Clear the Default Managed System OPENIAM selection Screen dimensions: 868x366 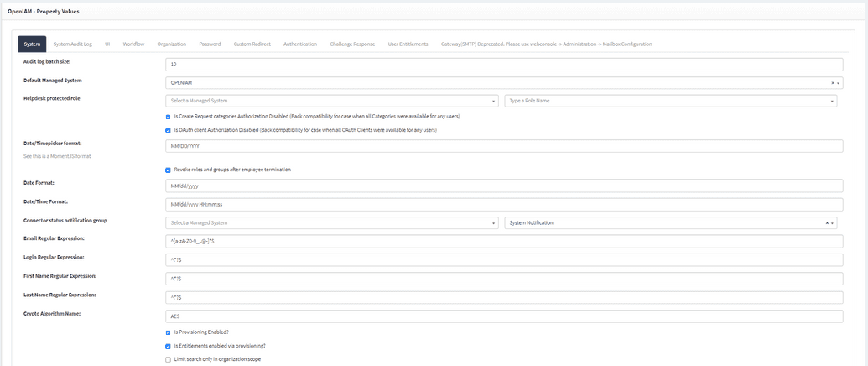coord(832,83)
